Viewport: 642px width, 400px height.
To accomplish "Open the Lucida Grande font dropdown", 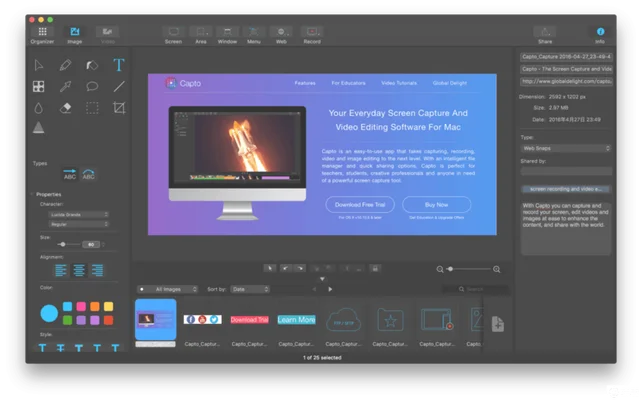I will tap(79, 215).
